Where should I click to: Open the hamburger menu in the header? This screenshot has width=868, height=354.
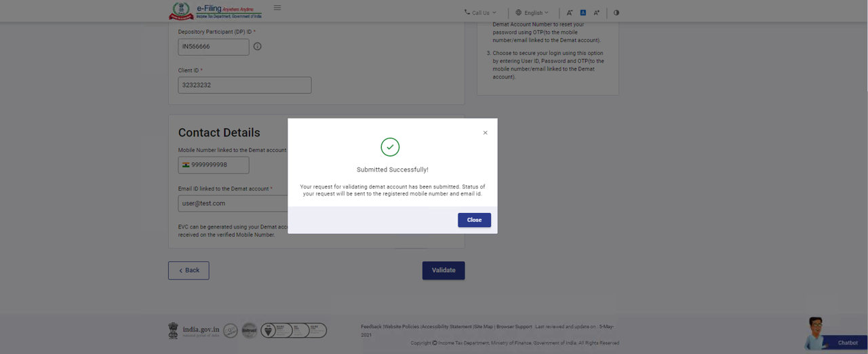[x=277, y=8]
